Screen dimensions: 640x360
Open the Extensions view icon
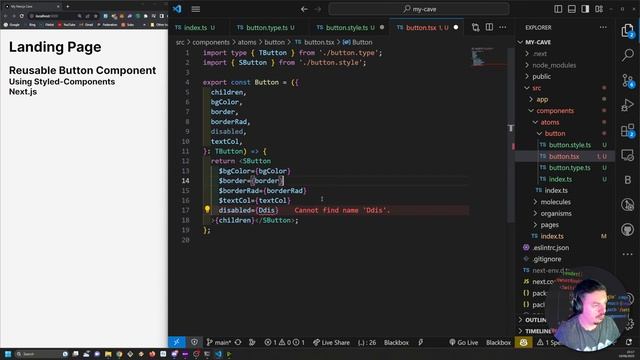click(x=627, y=130)
